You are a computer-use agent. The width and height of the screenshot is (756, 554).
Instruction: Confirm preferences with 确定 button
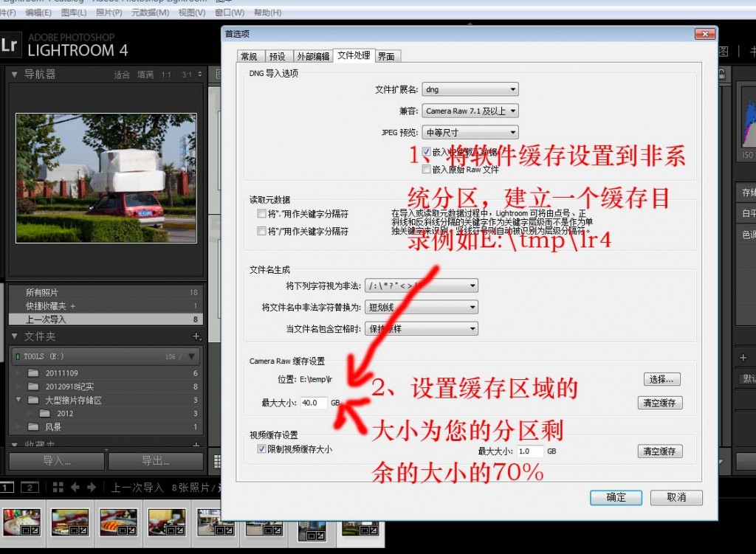coord(616,497)
